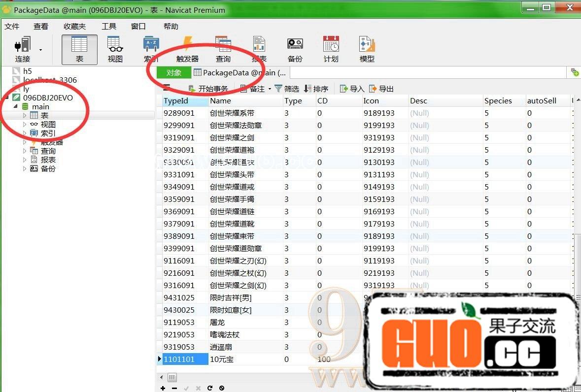581x392 pixels.
Task: Select the 视图 (View) toolbar icon
Action: [x=115, y=49]
